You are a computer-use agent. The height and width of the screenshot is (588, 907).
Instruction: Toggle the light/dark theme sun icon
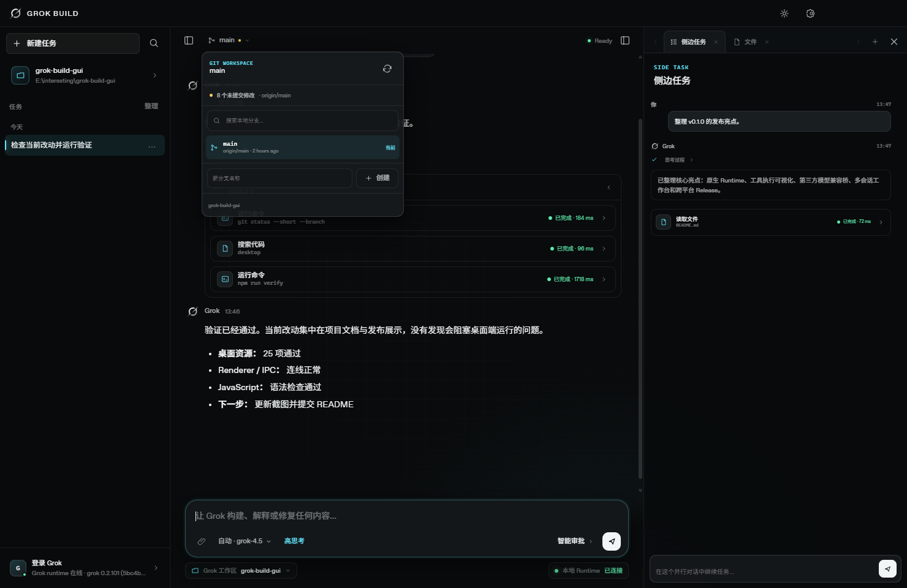coord(784,13)
